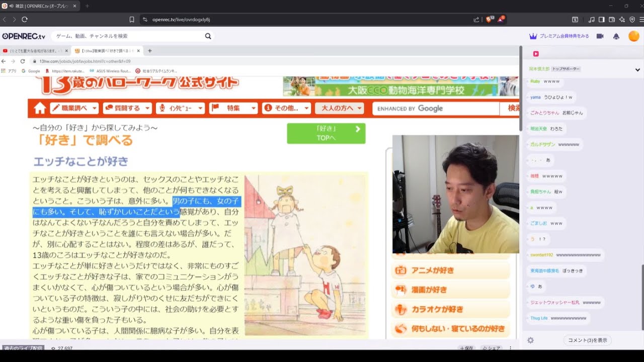Viewport: 644px width, 362px height.
Task: Select the 雑談 | OPENREC.tv browser tab
Action: click(x=39, y=6)
